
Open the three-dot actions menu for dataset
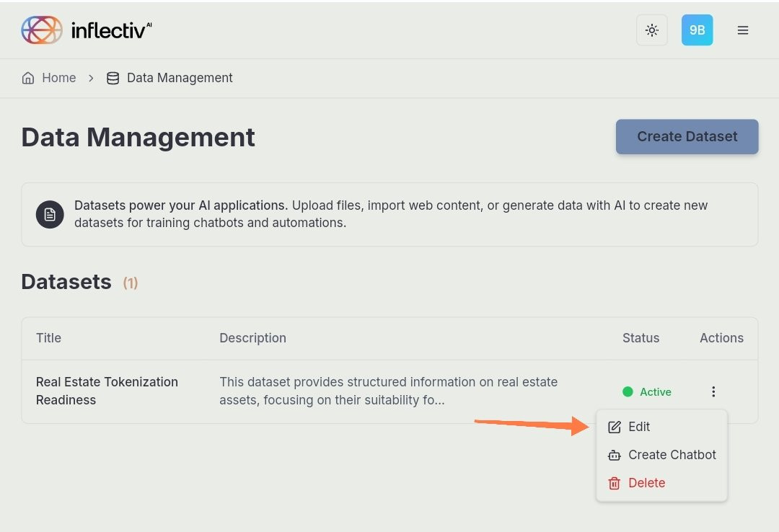(x=713, y=392)
